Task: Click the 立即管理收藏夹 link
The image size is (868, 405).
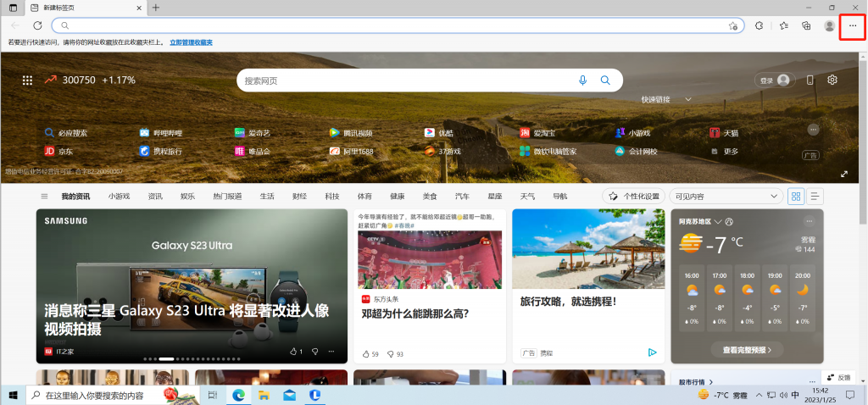Action: click(191, 42)
